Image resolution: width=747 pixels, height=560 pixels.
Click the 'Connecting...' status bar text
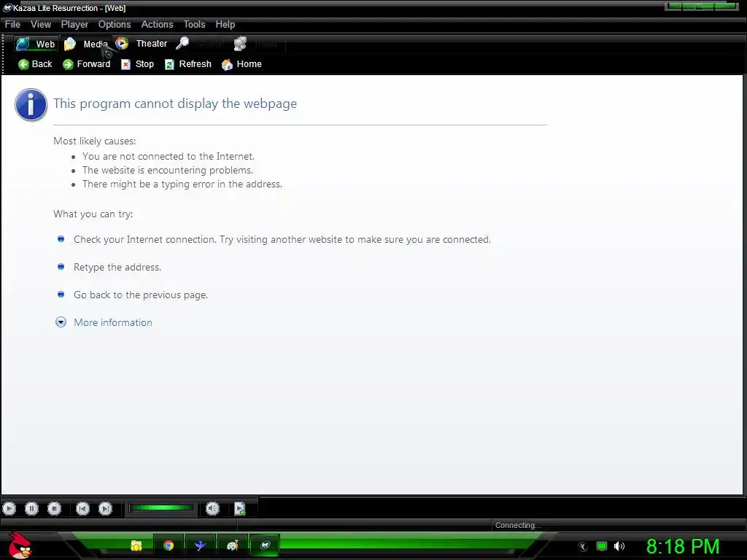pyautogui.click(x=517, y=525)
